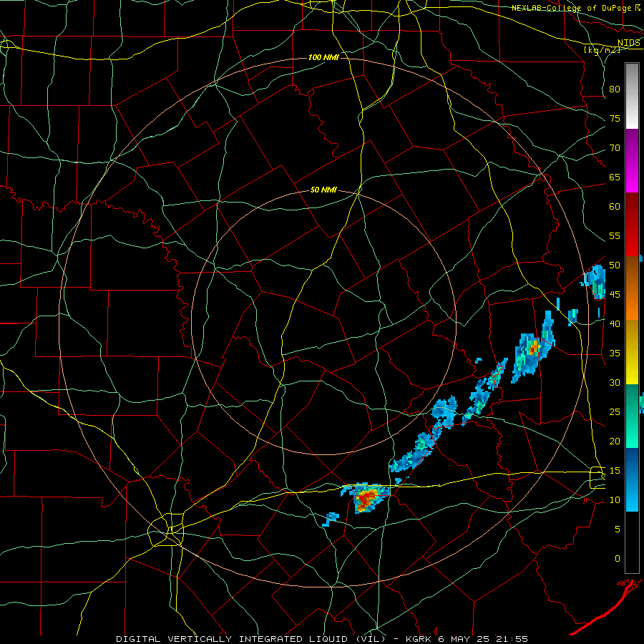Click the '50 NMI' range ring label
This screenshot has height=644, width=644.
[323, 190]
